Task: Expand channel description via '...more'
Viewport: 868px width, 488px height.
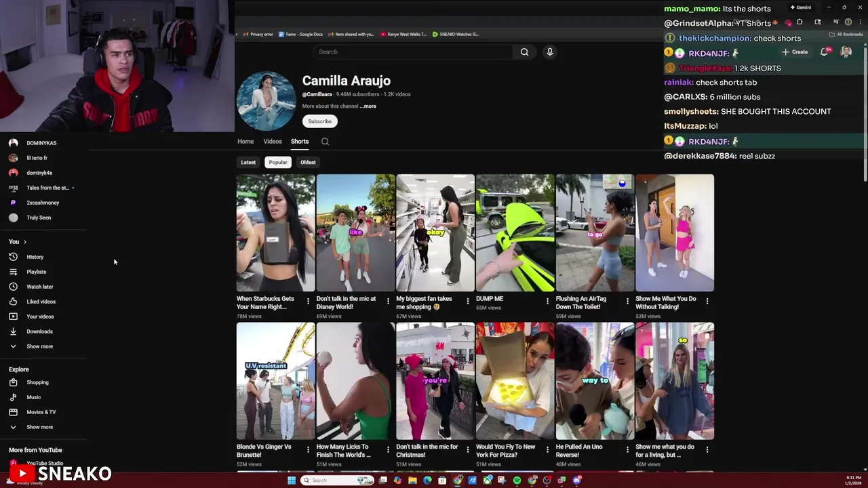Action: pos(368,106)
